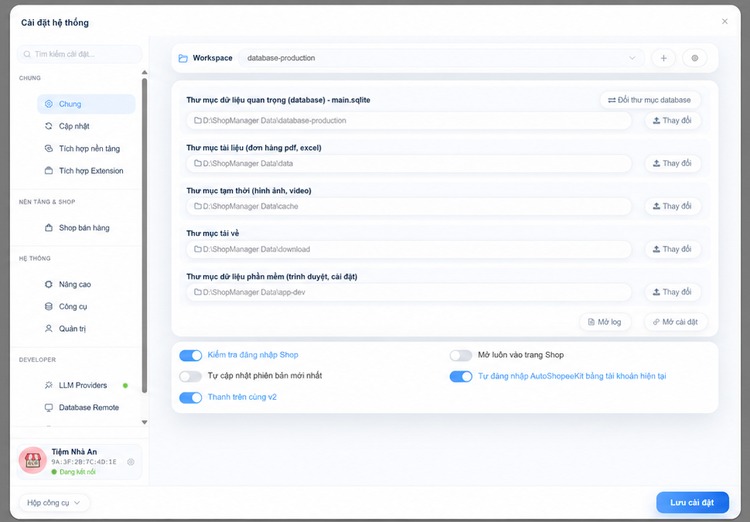Click Thay đổi for database folder
Viewport: 750px width, 522px height.
point(673,121)
